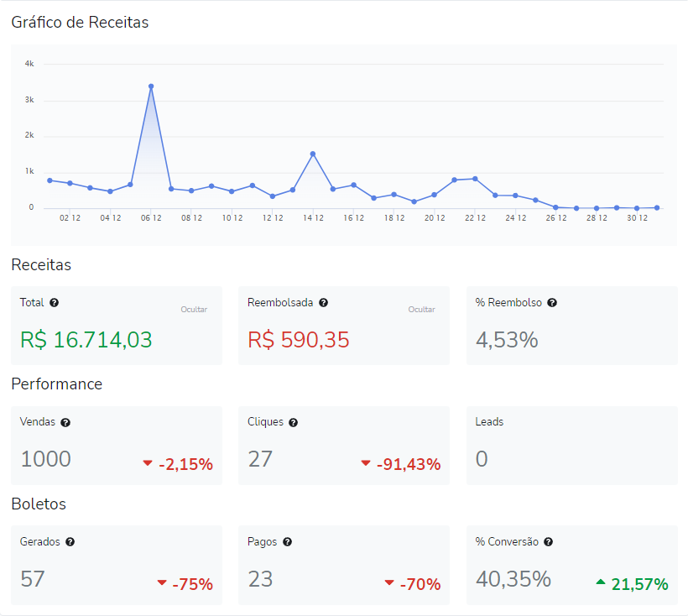The image size is (688, 616).
Task: Click the 22 12 data point on chart
Action: click(475, 179)
